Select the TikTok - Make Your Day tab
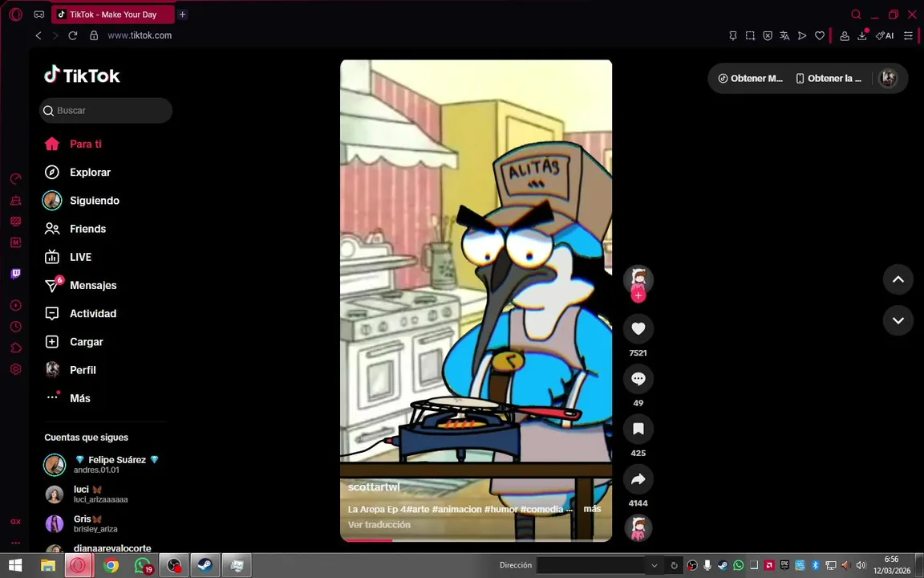Viewport: 924px width, 578px height. (112, 14)
